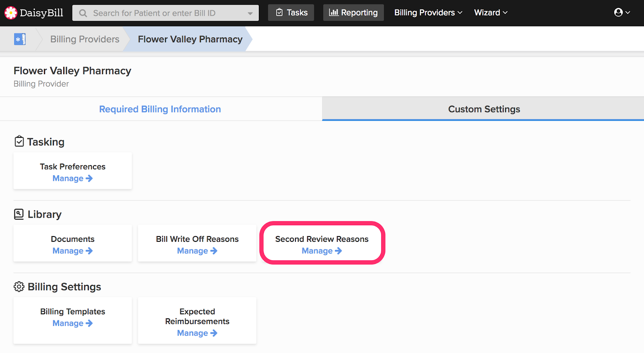
Task: Open the Reporting button
Action: pos(353,12)
